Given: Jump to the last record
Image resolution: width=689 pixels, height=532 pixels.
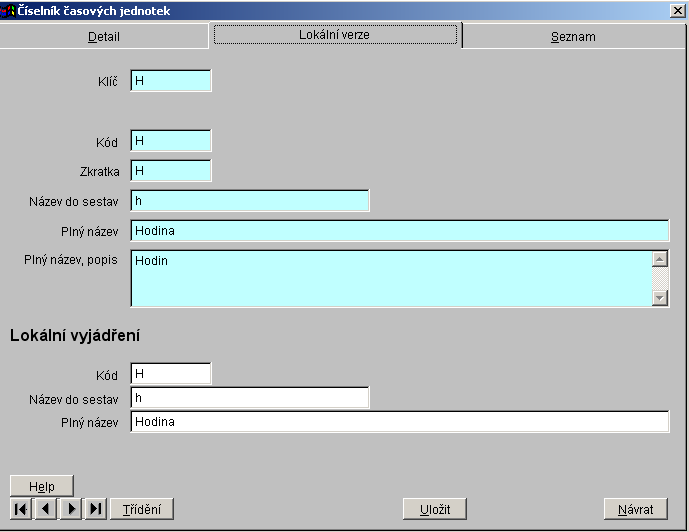Looking at the screenshot, I should click(x=96, y=509).
